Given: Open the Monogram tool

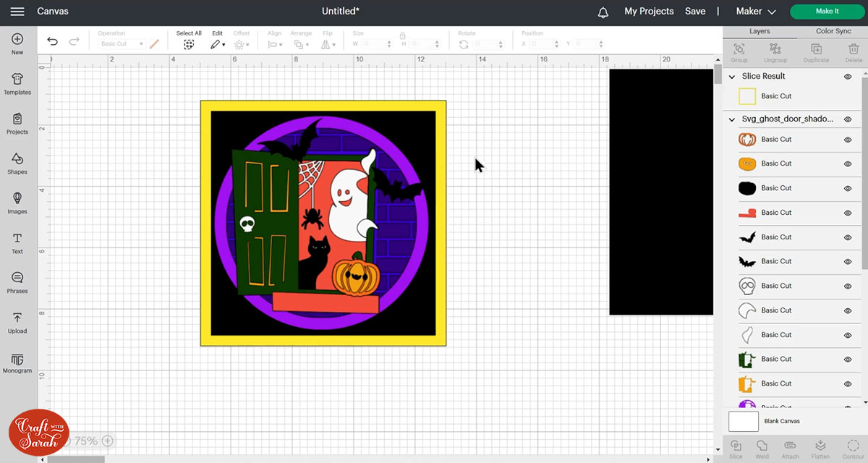Looking at the screenshot, I should [x=17, y=362].
